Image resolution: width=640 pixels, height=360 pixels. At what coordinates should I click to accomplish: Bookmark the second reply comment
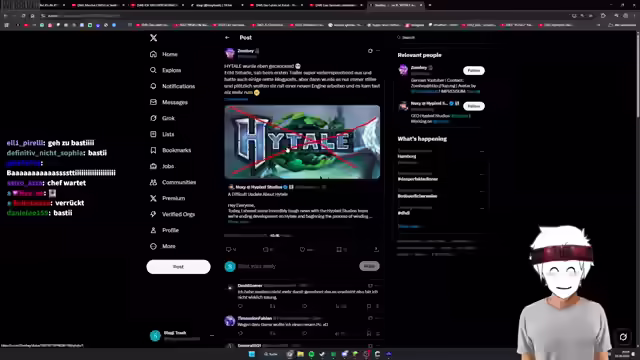pyautogui.click(x=369, y=333)
